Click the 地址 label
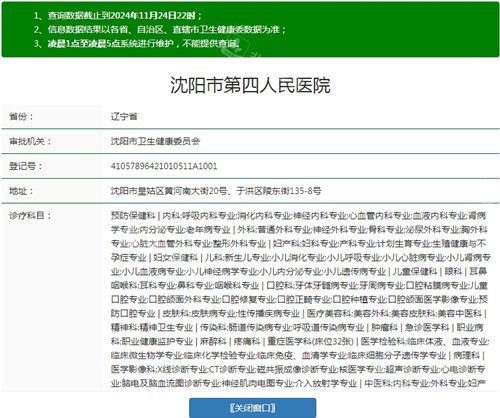500x418 pixels. click(x=21, y=191)
